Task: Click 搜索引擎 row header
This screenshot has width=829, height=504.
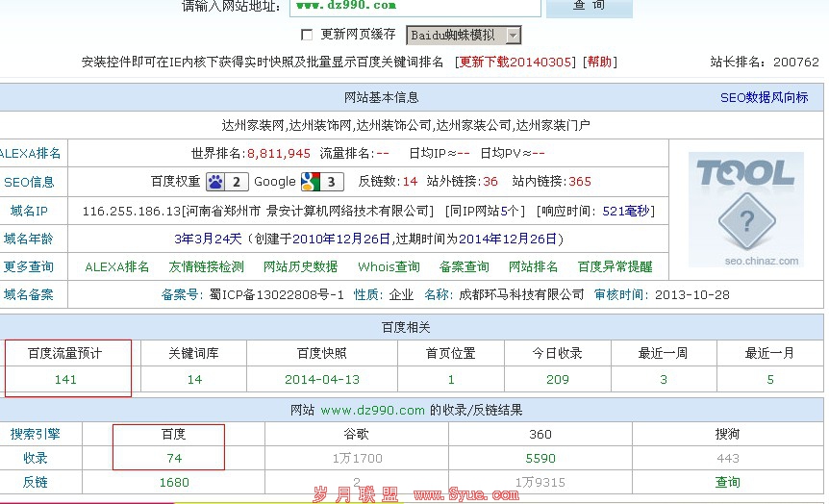Action: 35,434
